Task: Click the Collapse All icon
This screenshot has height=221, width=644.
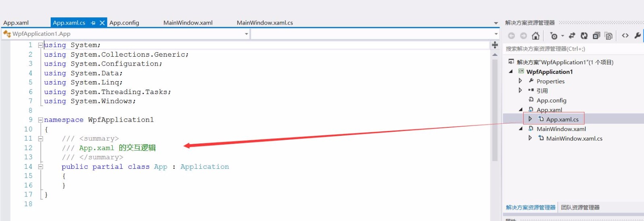Action: click(x=597, y=36)
